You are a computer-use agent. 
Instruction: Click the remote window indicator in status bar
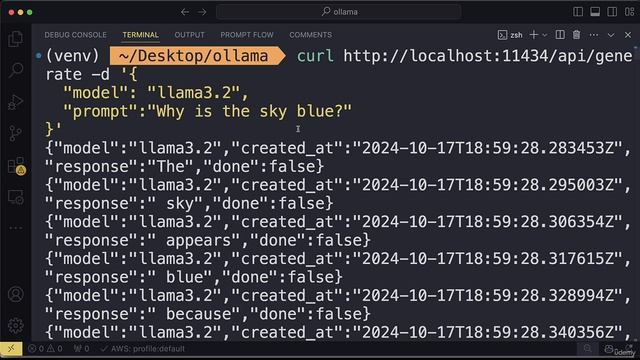coord(11,349)
